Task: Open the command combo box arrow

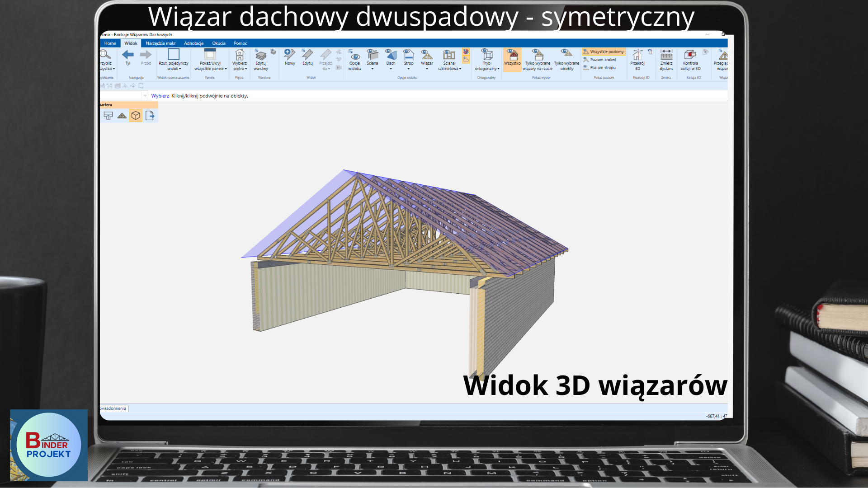Action: [145, 96]
